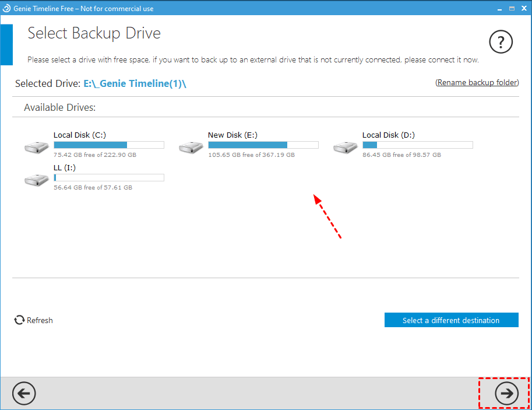Screen dimensions: 532x410
Task: Click the Refresh icon
Action: (x=20, y=320)
